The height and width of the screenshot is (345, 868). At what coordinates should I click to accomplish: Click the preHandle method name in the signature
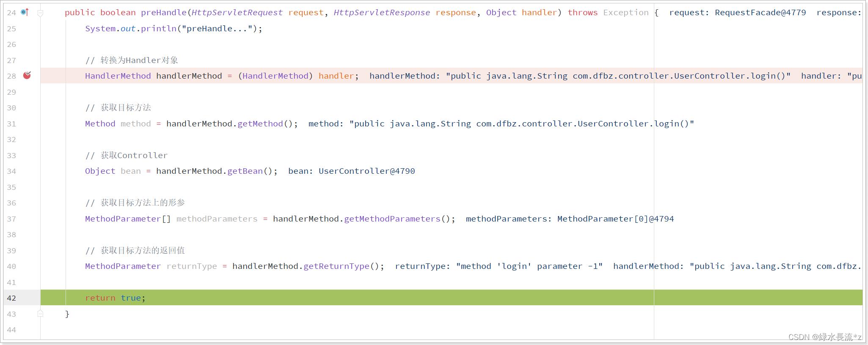click(x=164, y=13)
